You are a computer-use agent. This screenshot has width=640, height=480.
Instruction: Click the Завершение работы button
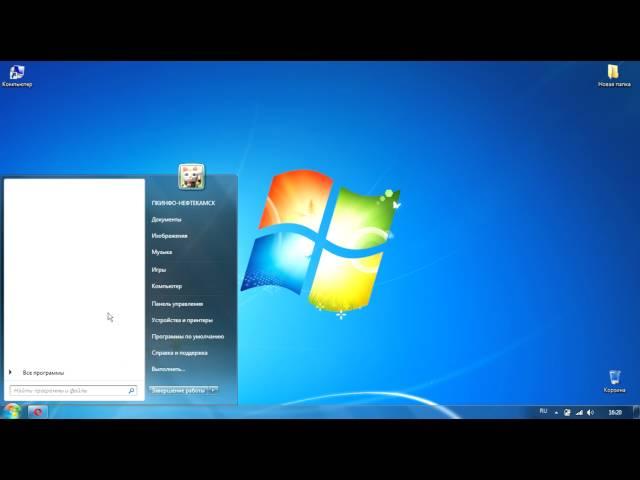179,391
